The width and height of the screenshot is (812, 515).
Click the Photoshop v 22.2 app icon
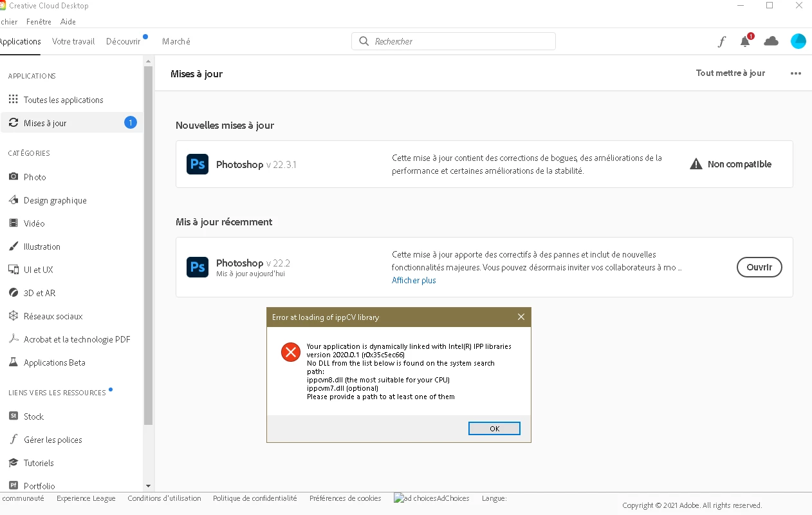tap(198, 267)
